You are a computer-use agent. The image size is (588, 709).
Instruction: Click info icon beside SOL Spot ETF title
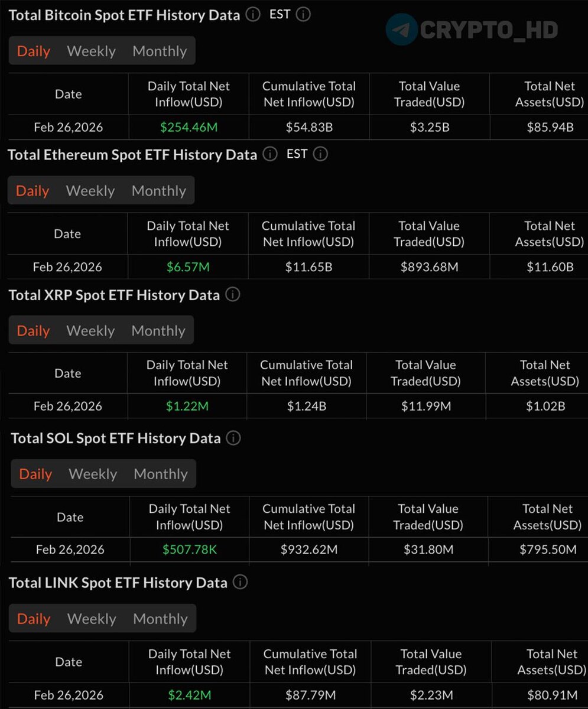[234, 438]
